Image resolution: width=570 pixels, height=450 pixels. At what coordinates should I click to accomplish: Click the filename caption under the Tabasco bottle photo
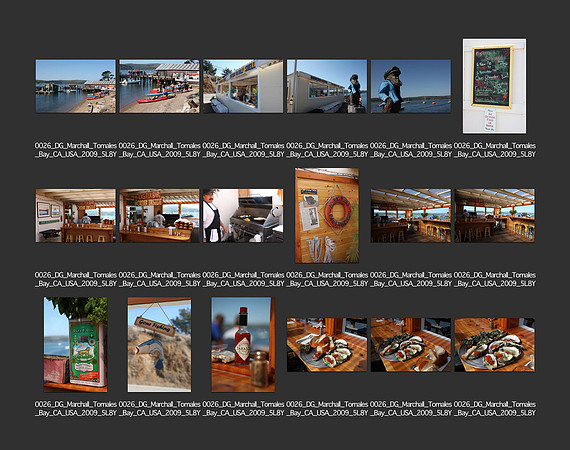click(x=243, y=409)
